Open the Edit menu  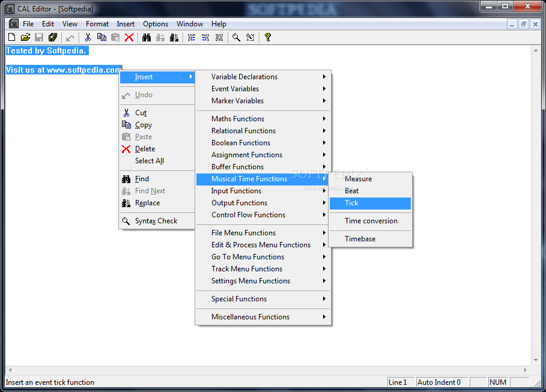[x=47, y=24]
